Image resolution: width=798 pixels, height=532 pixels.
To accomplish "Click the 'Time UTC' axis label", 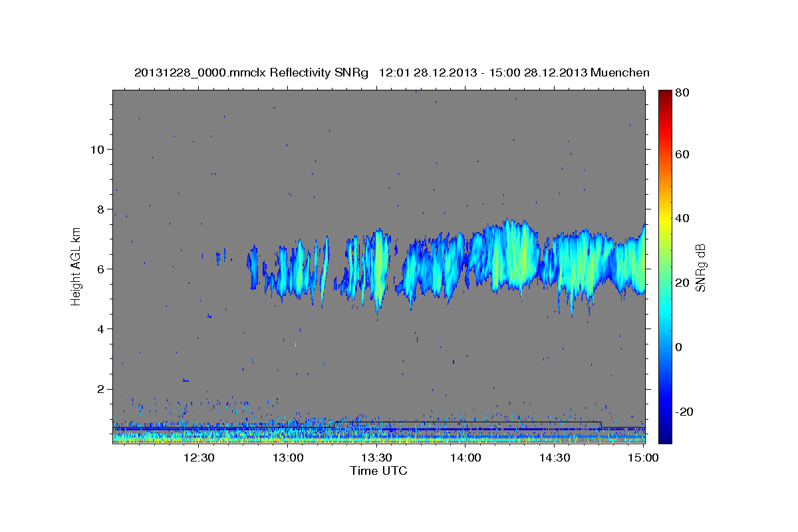I will (x=378, y=471).
